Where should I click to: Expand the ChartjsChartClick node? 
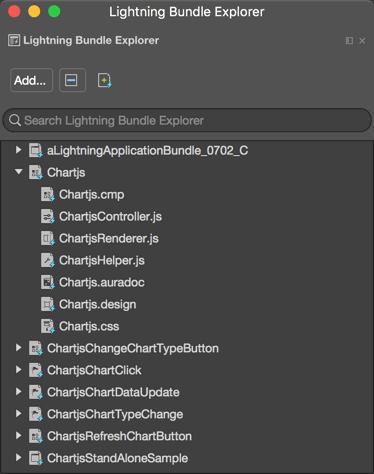[19, 370]
